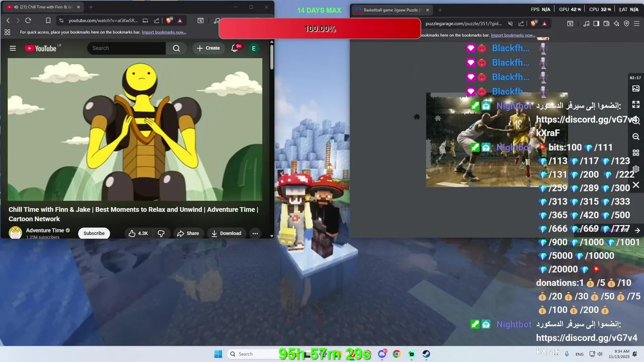Open Brave Shields in the puzzle window
644x362 pixels.
coord(534,24)
